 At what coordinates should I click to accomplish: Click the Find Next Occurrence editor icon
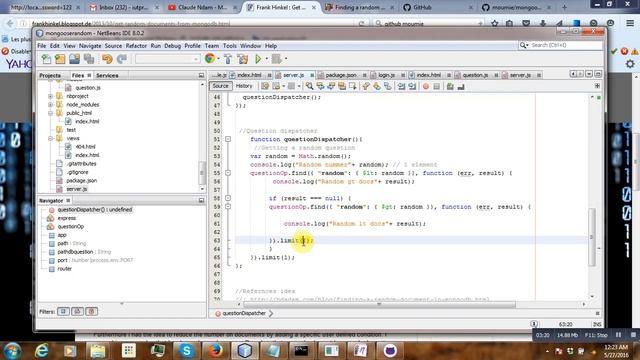[331, 86]
